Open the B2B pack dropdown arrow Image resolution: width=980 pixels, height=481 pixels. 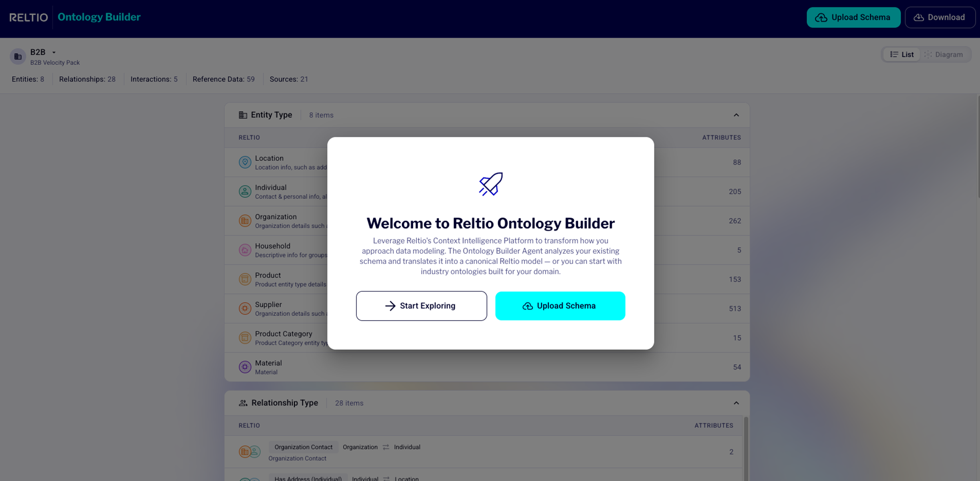tap(54, 52)
